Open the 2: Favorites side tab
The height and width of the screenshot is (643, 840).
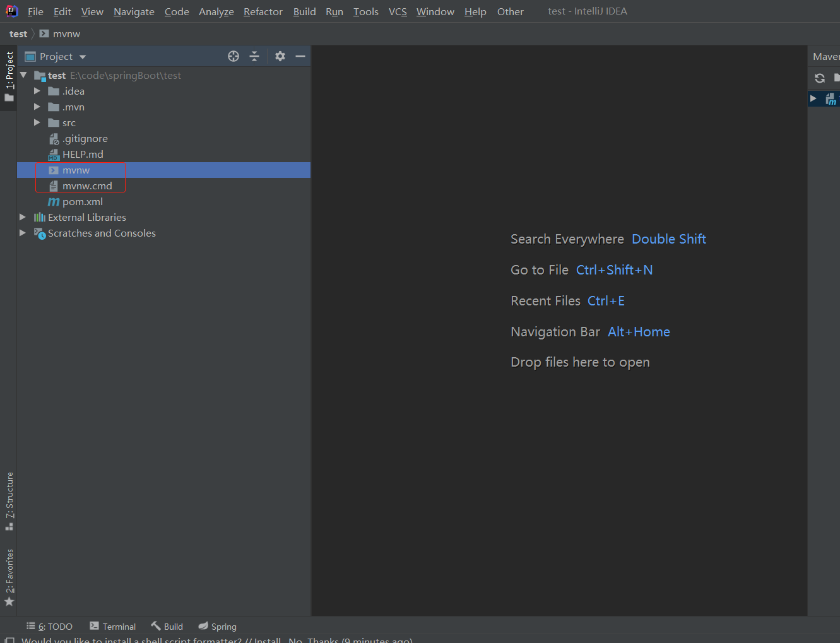click(x=9, y=577)
